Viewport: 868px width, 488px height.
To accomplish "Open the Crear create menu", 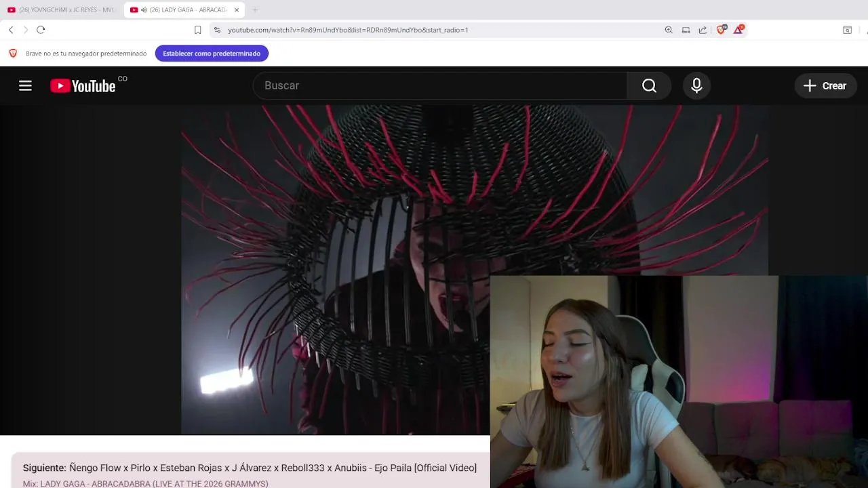I will (825, 85).
